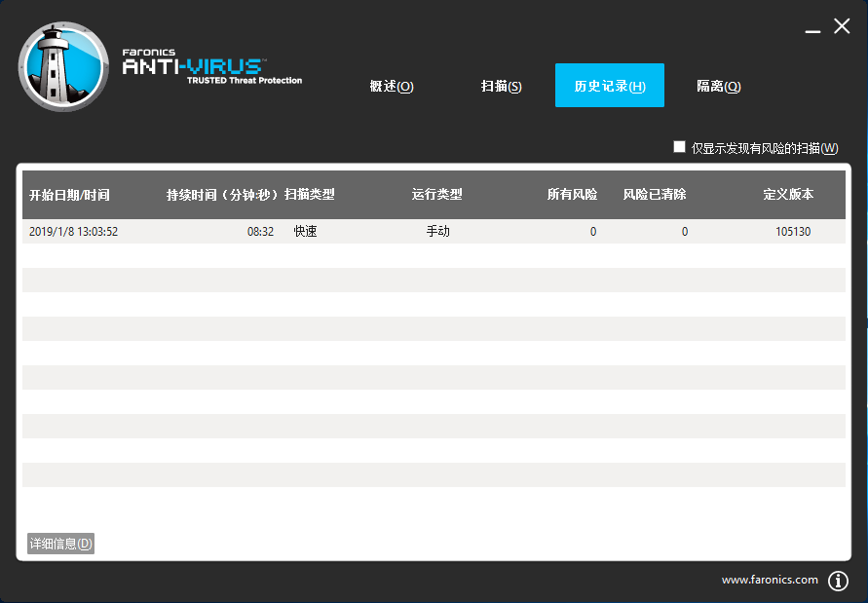Click the 扫描类型 column header
The width and height of the screenshot is (868, 603).
coord(310,195)
